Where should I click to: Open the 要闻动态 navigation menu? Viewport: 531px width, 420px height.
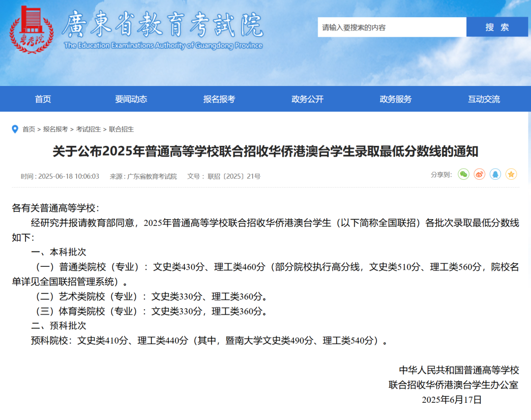tap(131, 99)
